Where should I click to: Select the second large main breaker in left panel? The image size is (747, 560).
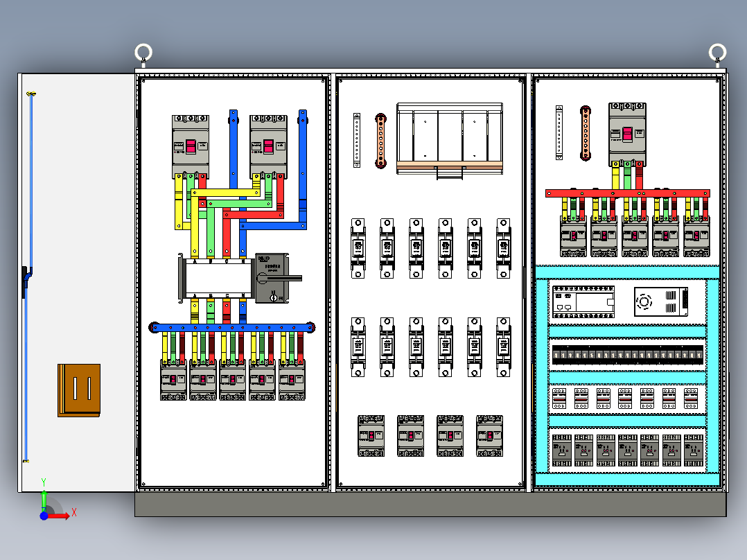point(268,146)
